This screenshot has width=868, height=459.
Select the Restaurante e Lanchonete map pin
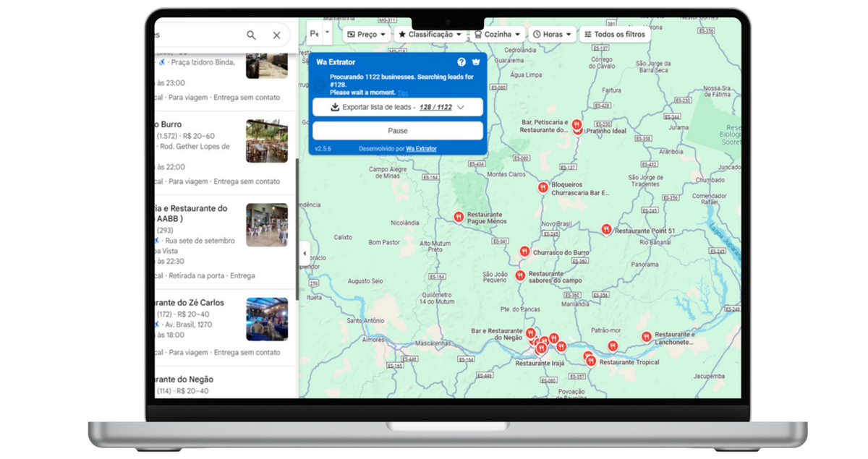pyautogui.click(x=646, y=336)
